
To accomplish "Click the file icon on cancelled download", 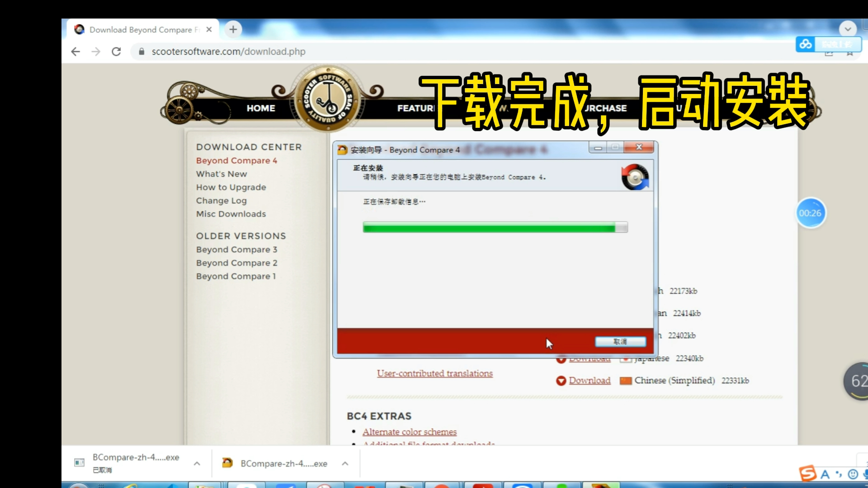I will coord(79,462).
